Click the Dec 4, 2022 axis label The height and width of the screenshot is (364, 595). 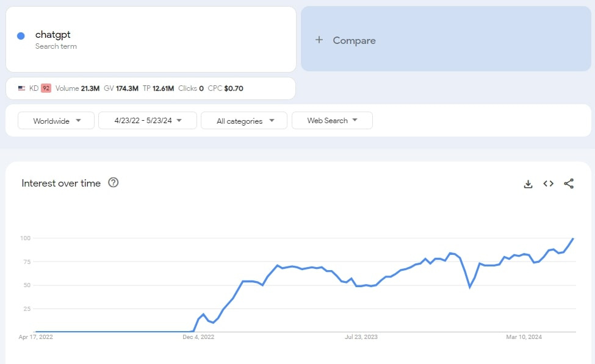(198, 337)
